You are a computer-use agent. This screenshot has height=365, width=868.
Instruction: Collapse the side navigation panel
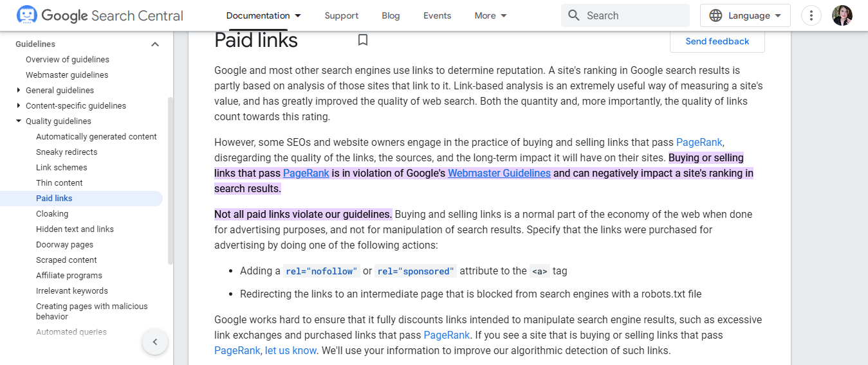155,342
